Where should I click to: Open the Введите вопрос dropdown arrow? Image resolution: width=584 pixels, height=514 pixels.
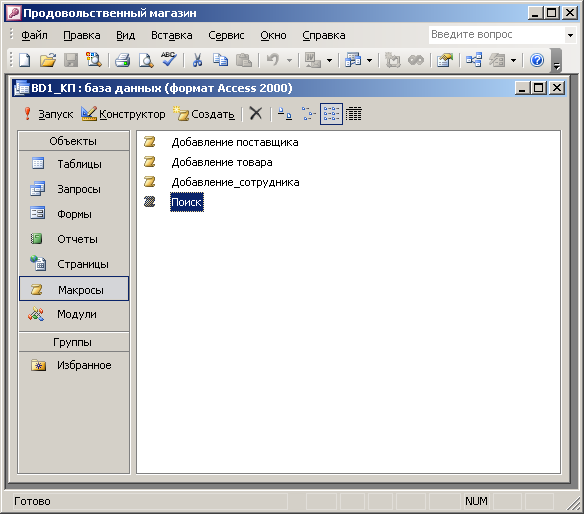coord(570,35)
